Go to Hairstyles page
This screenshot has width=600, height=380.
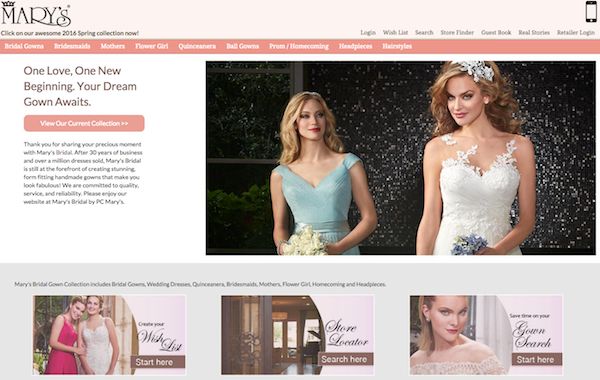tap(397, 46)
